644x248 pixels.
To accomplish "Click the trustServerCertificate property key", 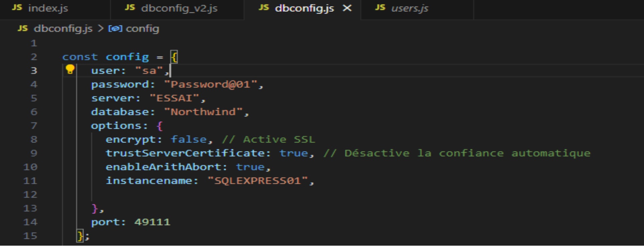I will pyautogui.click(x=185, y=153).
